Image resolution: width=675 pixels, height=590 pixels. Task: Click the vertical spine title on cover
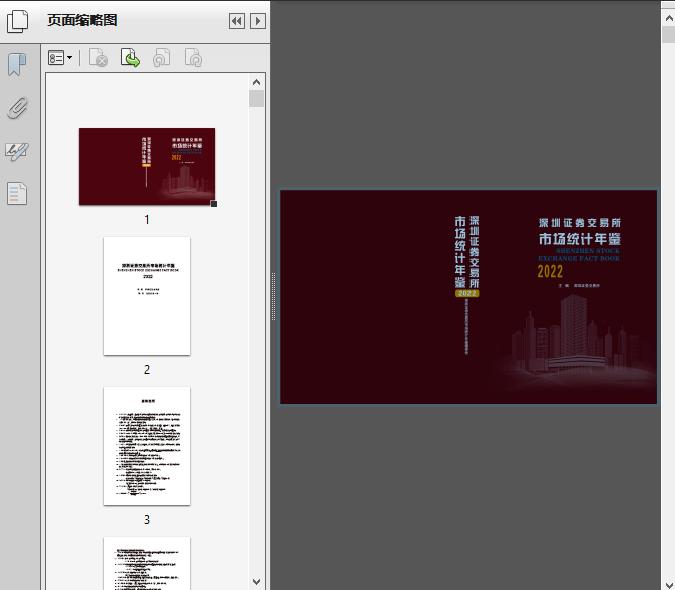[x=467, y=252]
